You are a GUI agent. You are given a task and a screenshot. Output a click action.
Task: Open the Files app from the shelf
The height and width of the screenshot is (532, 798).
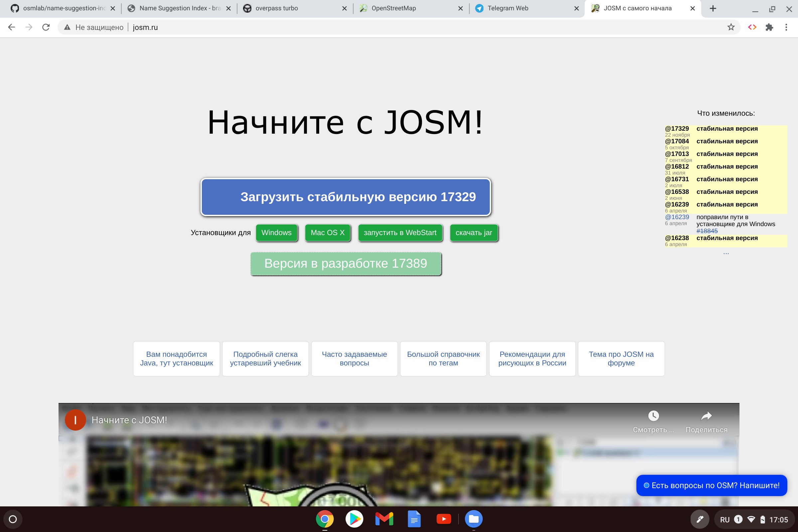coord(473,519)
